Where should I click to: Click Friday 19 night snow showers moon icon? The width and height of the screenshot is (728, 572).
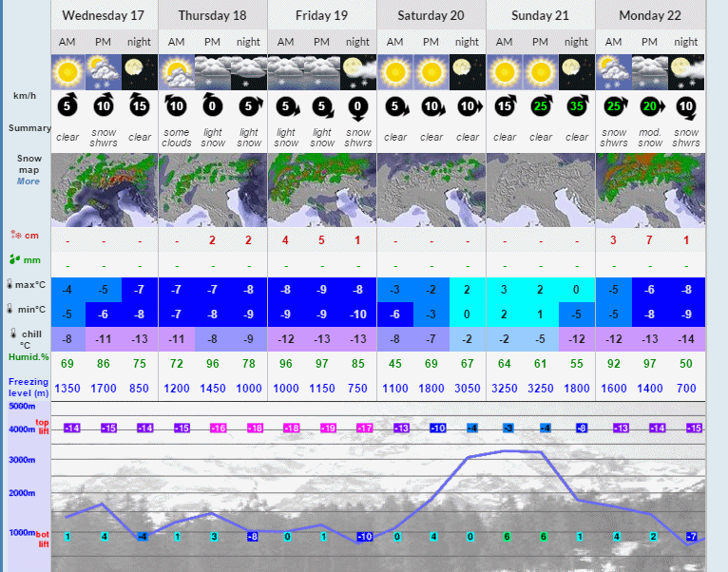click(358, 72)
